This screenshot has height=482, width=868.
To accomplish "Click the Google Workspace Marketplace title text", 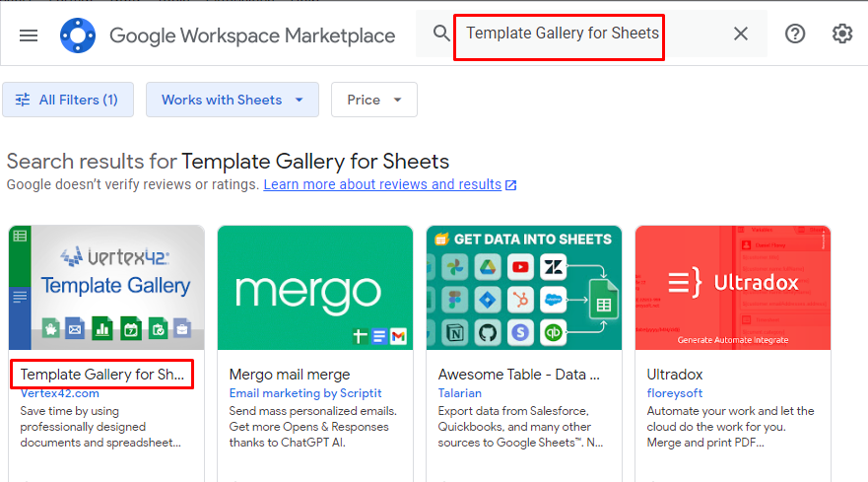I will tap(252, 36).
